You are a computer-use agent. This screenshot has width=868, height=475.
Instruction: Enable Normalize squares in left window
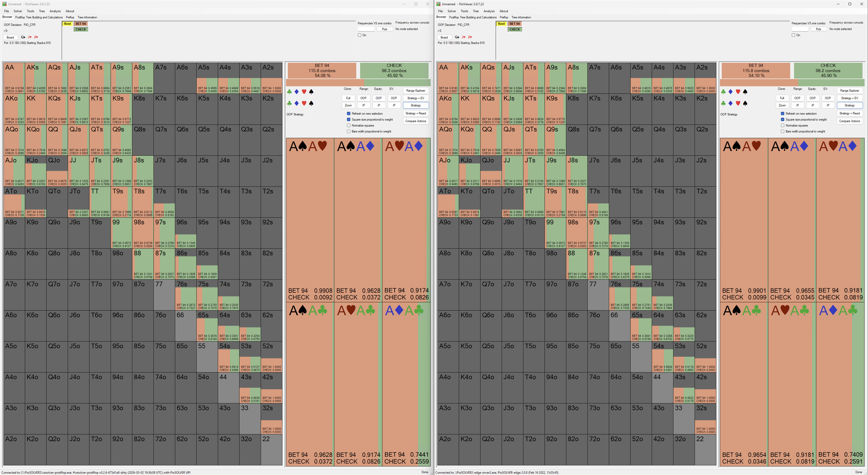pyautogui.click(x=349, y=126)
